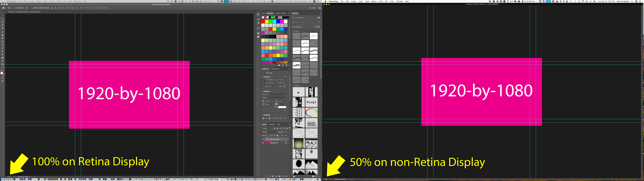The height and width of the screenshot is (181, 644).
Task: Click the Show Transform Controls checkbox
Action: pos(33,8)
